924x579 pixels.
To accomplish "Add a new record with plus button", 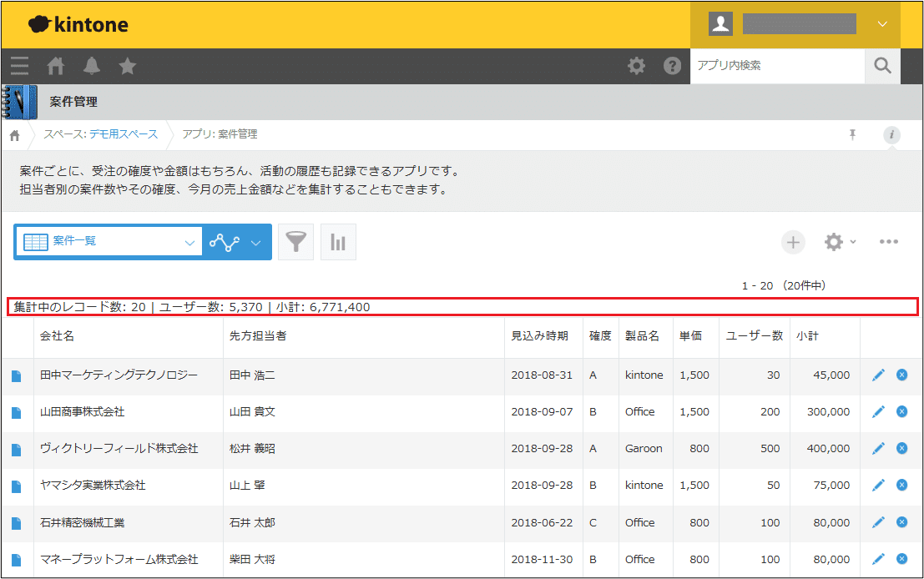I will pos(793,242).
